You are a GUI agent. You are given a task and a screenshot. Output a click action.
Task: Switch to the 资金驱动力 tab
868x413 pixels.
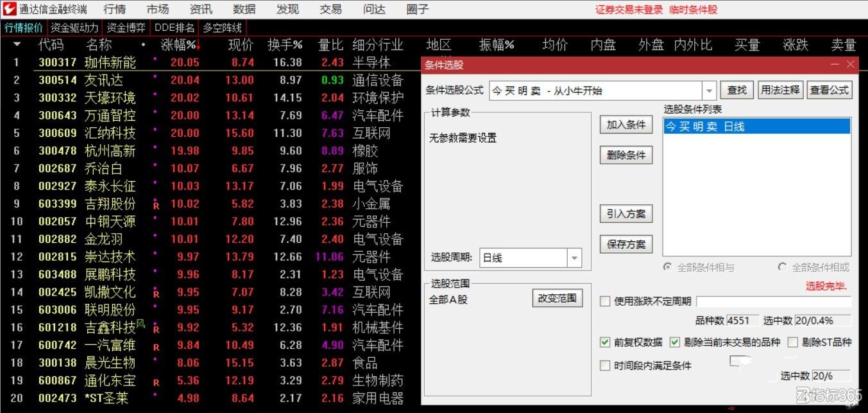(74, 28)
